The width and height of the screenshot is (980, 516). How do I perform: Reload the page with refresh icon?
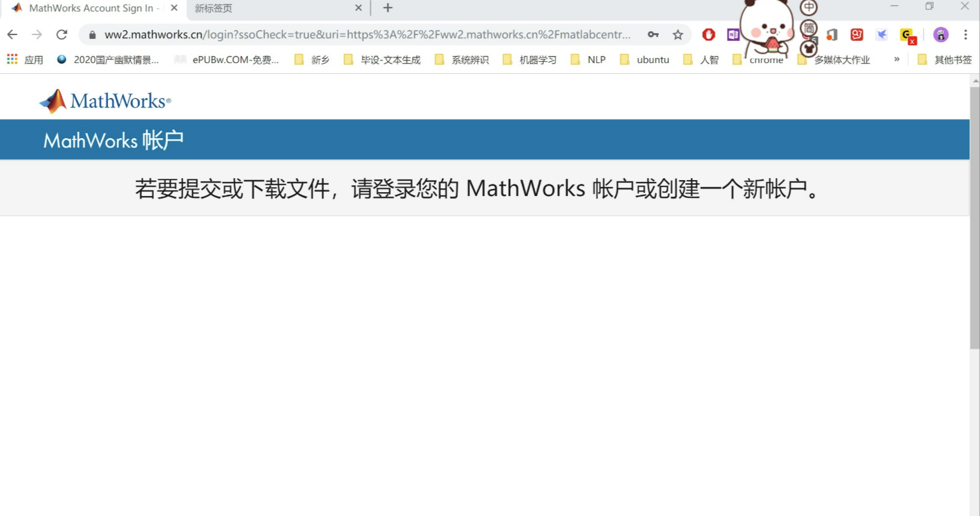tap(62, 34)
